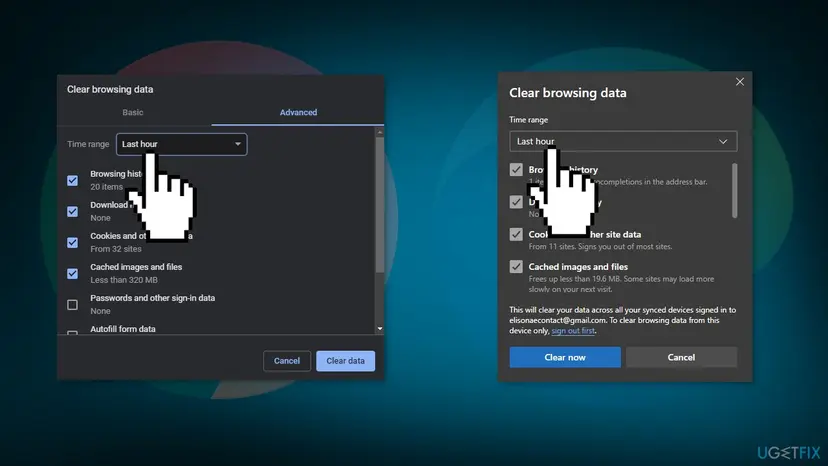Click the 'From 32 sites' text
This screenshot has height=466, width=828.
click(116, 249)
